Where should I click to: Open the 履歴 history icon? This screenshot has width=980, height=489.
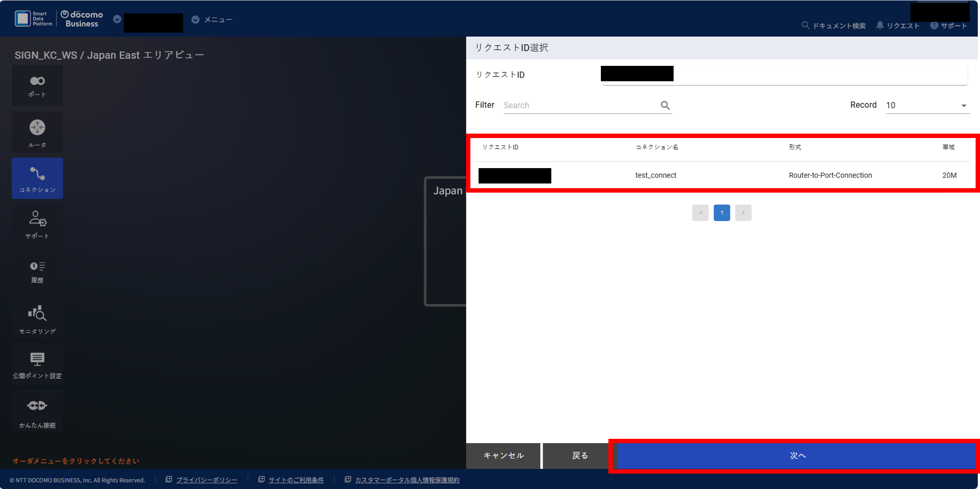(37, 271)
